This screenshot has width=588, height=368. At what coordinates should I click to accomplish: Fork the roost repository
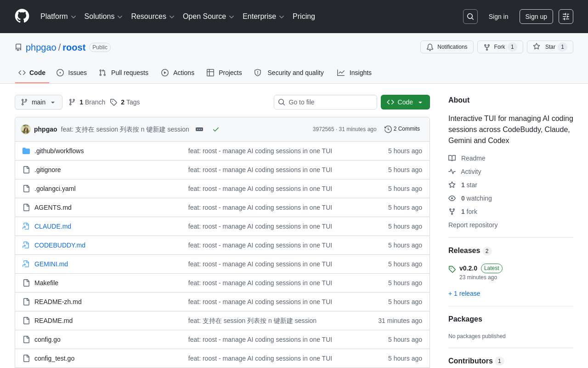coord(500,47)
